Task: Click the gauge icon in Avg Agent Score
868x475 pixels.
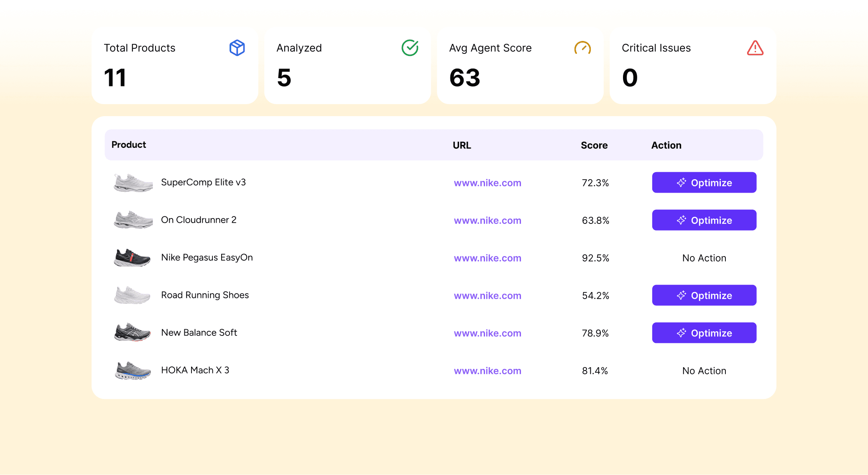Action: (x=582, y=48)
